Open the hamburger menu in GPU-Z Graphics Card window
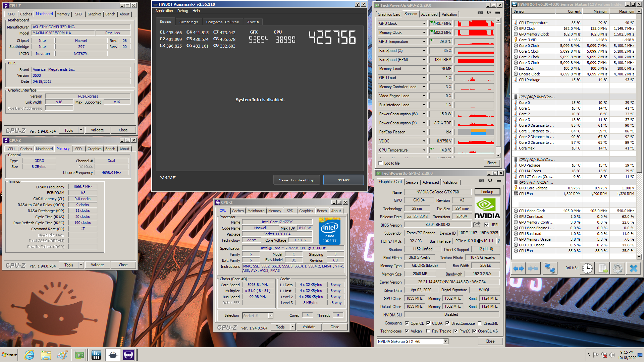The height and width of the screenshot is (362, 644). pos(499,180)
